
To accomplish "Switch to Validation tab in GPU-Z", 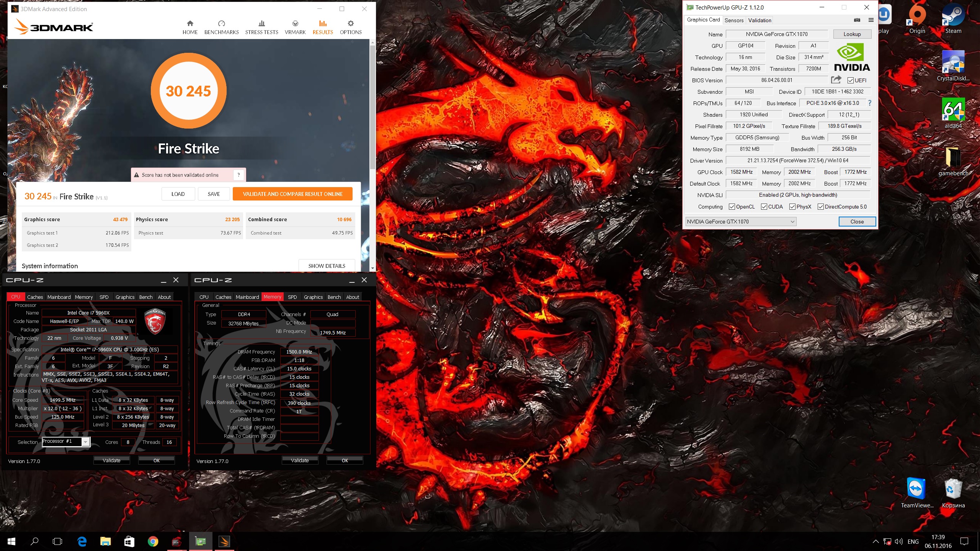I will [x=759, y=20].
